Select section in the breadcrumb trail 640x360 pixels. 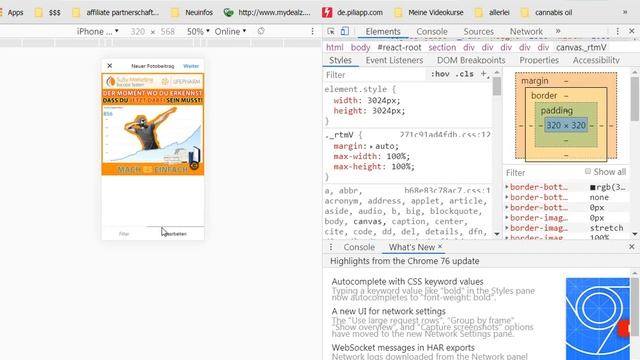(x=442, y=47)
